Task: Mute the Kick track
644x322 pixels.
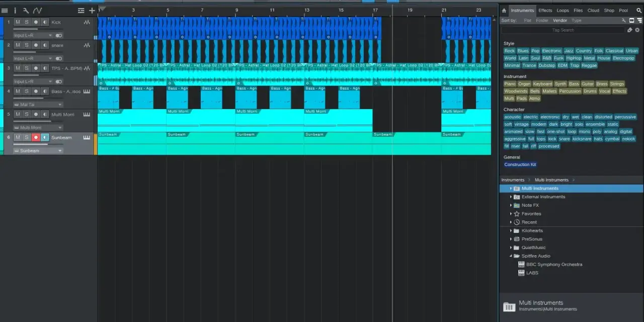Action: [18, 22]
